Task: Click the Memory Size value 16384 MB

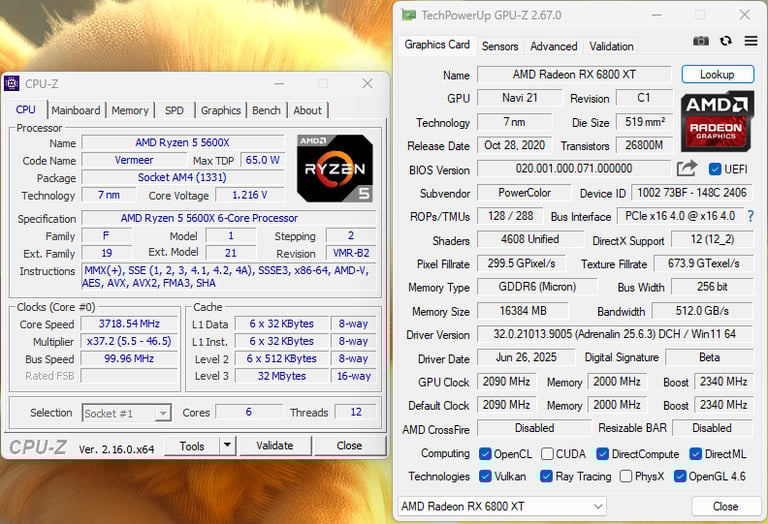Action: (x=523, y=310)
